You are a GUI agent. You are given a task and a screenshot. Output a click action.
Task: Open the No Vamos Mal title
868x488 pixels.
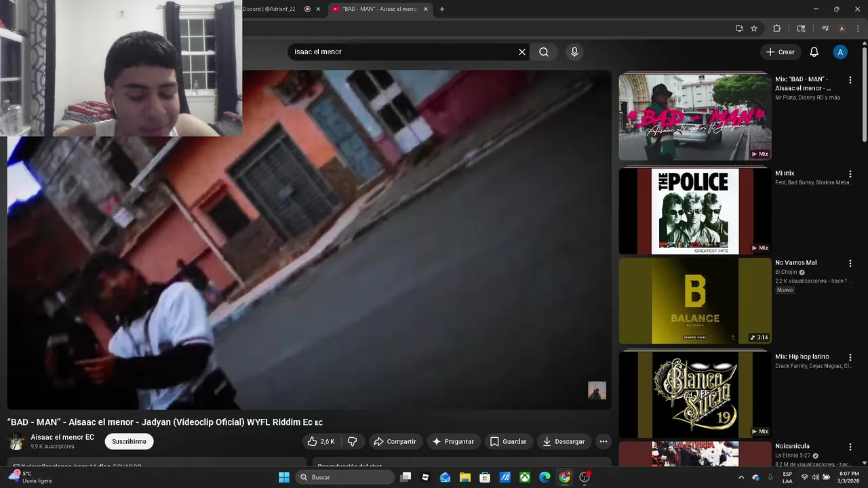[796, 263]
